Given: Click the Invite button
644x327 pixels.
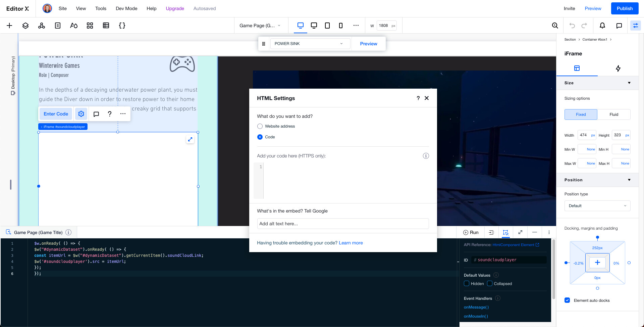Looking at the screenshot, I should [569, 8].
